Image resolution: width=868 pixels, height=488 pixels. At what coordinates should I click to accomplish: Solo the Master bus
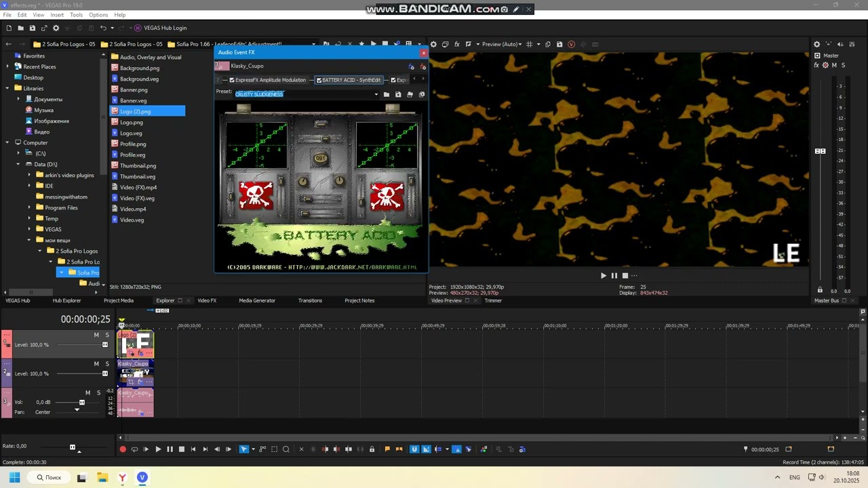click(x=843, y=65)
